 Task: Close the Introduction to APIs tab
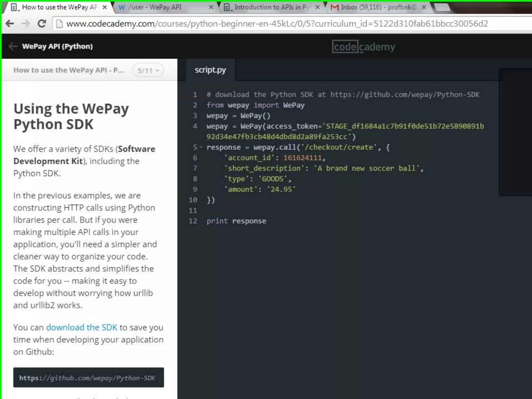[x=317, y=7]
